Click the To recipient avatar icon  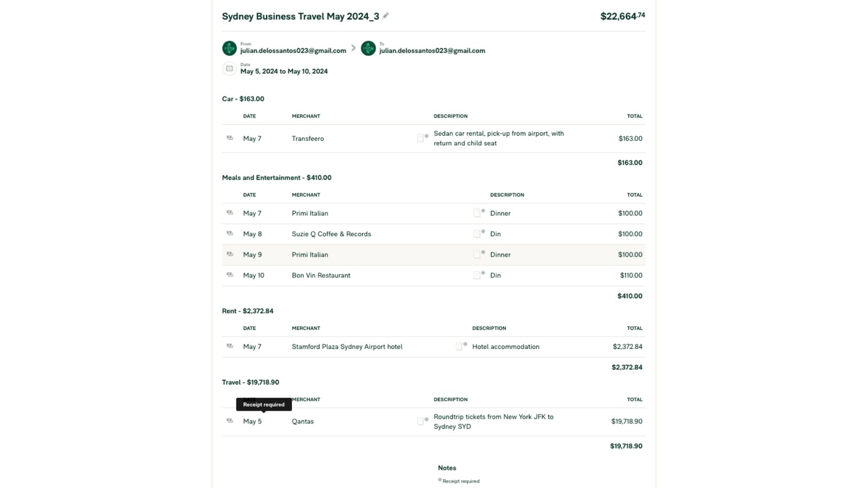(368, 48)
